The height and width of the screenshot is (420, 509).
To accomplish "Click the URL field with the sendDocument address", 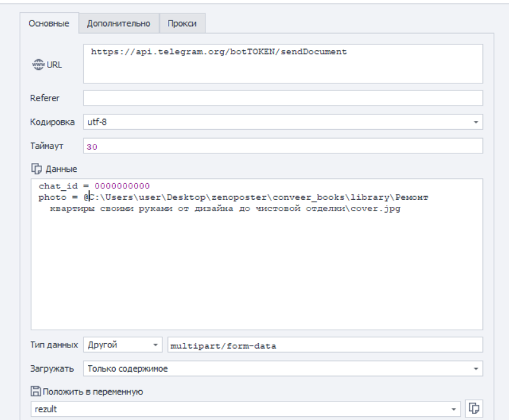I will (x=282, y=64).
